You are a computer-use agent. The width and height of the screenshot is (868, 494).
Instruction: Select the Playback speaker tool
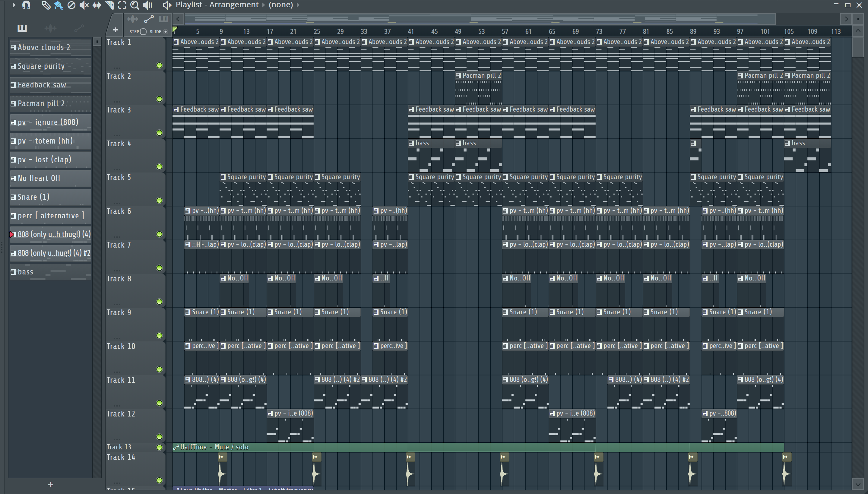click(147, 5)
